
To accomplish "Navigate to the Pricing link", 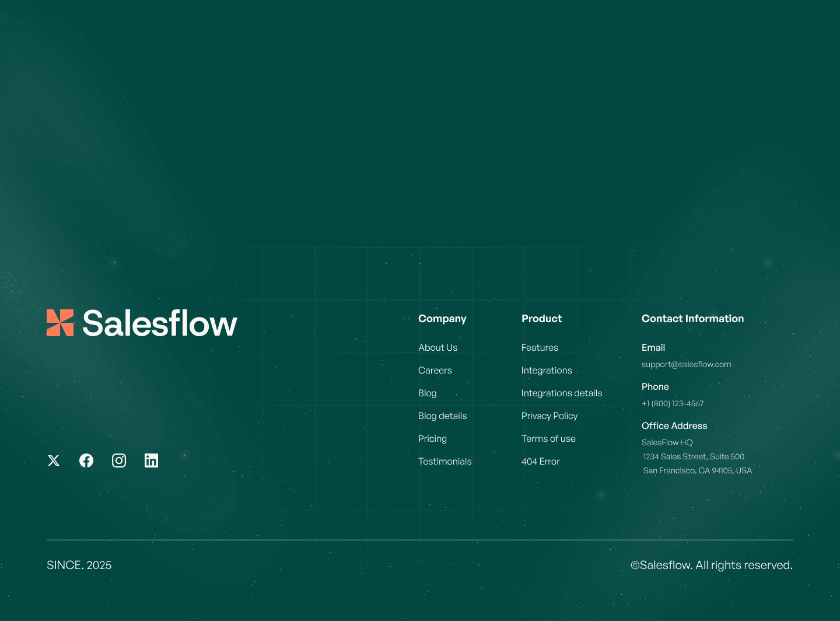I will [x=432, y=438].
